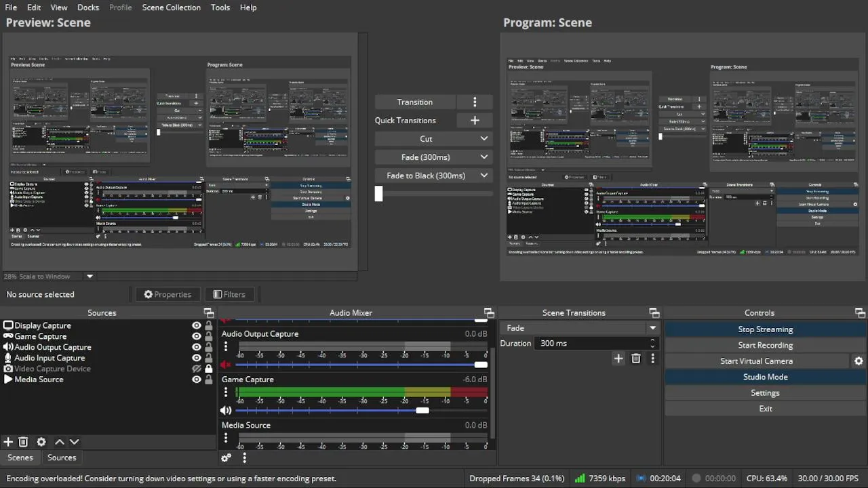Click the streaming status icon beside 00:20:04

point(641,478)
